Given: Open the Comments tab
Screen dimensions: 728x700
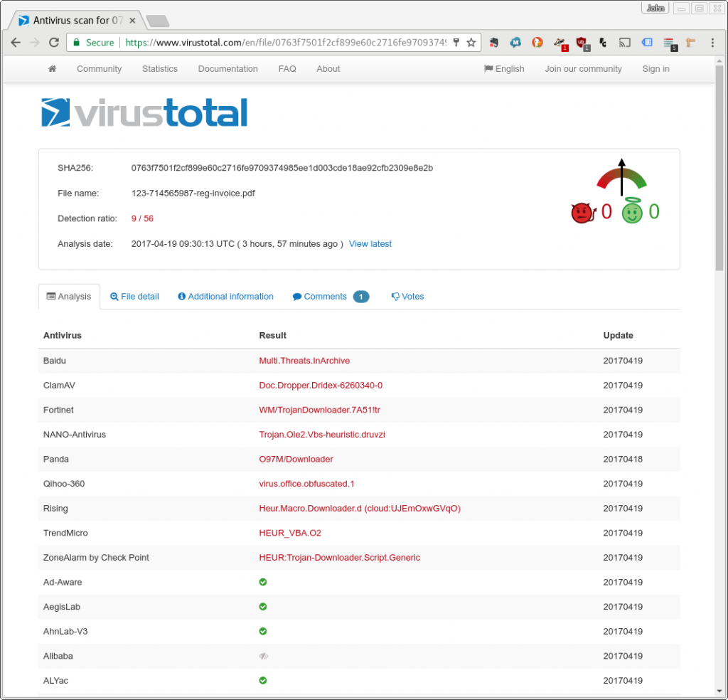Looking at the screenshot, I should tap(331, 297).
